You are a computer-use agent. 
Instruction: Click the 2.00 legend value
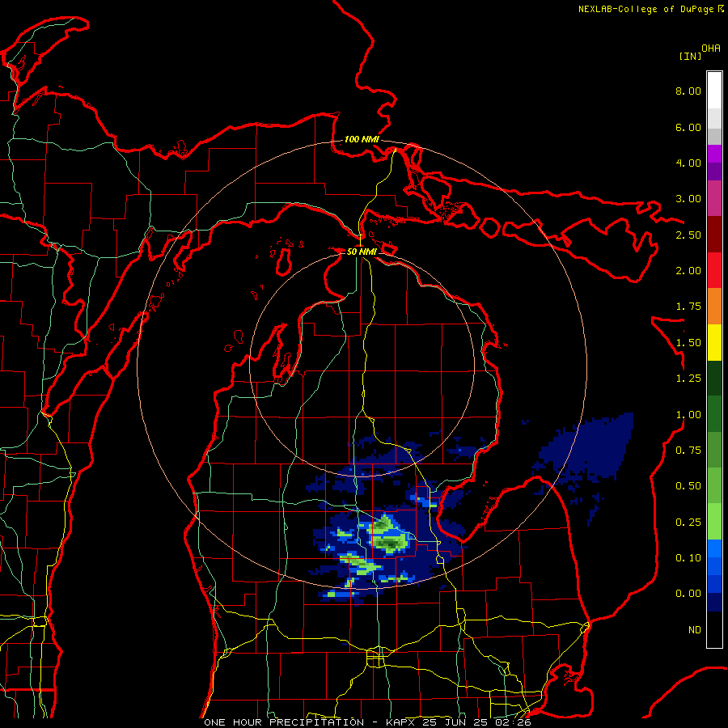click(x=688, y=271)
